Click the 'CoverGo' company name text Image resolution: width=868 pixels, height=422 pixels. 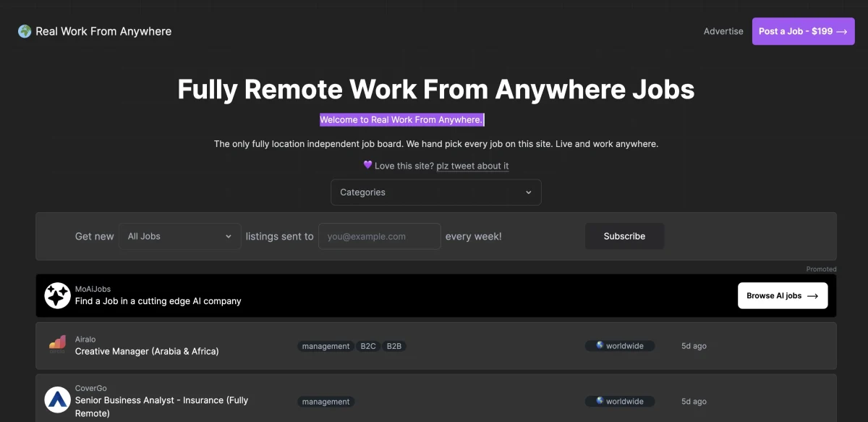tap(90, 389)
